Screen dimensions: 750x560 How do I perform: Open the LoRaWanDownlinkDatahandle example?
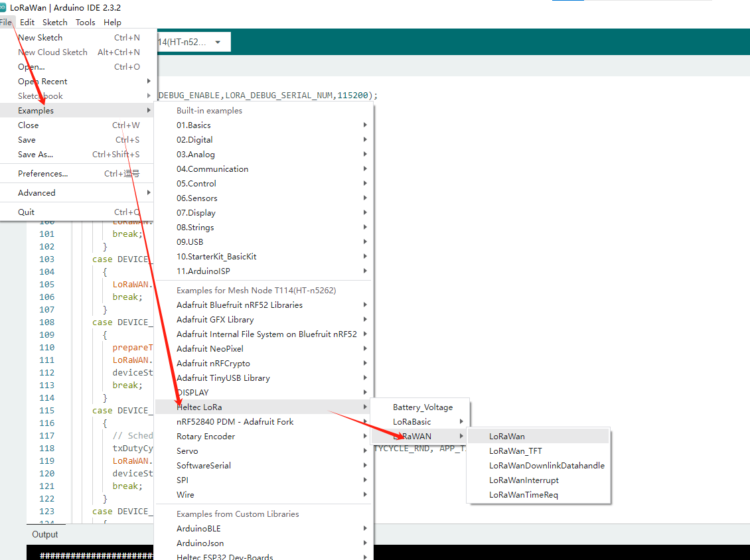(x=546, y=466)
